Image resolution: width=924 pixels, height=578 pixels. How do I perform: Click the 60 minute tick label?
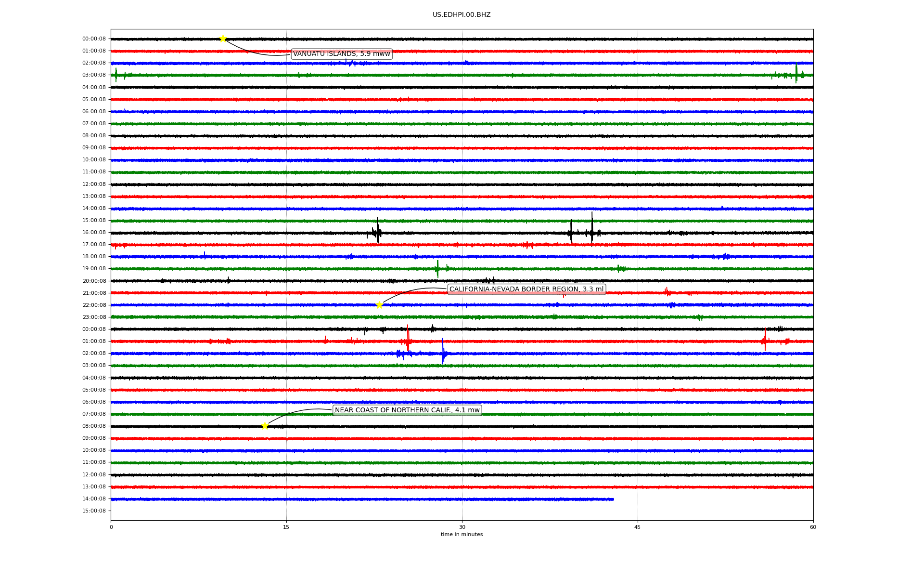[813, 527]
